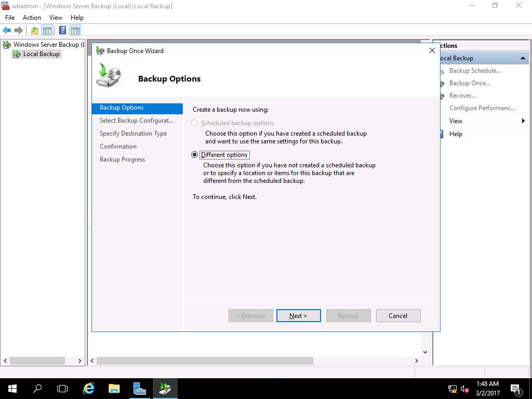Select Confirmation wizard step
Screen dimensions: 532x399
tap(118, 146)
